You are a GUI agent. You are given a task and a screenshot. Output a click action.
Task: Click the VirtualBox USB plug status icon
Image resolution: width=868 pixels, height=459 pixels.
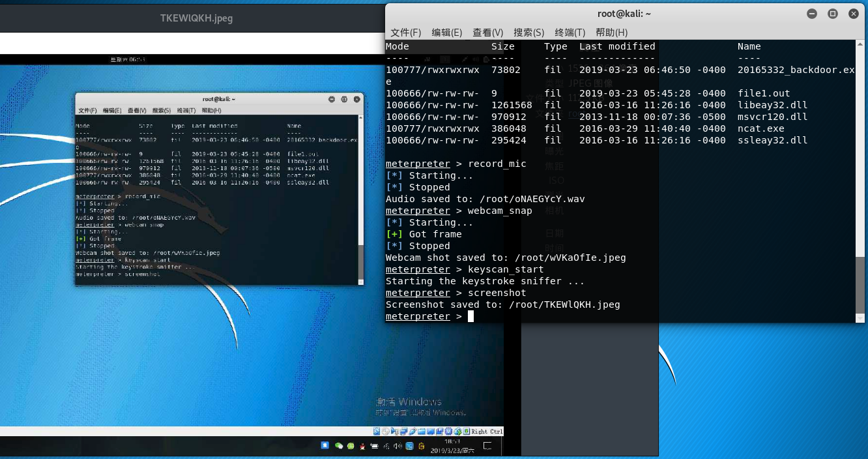[x=412, y=432]
